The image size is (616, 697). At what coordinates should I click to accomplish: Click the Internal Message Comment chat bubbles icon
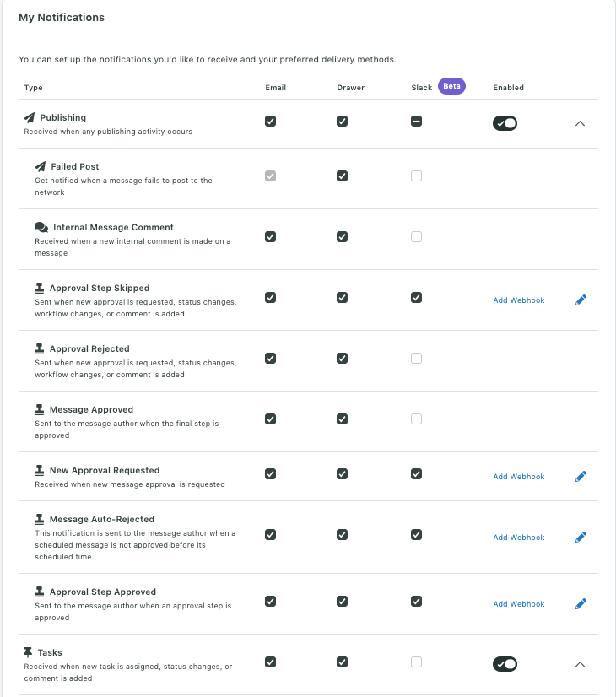point(41,227)
